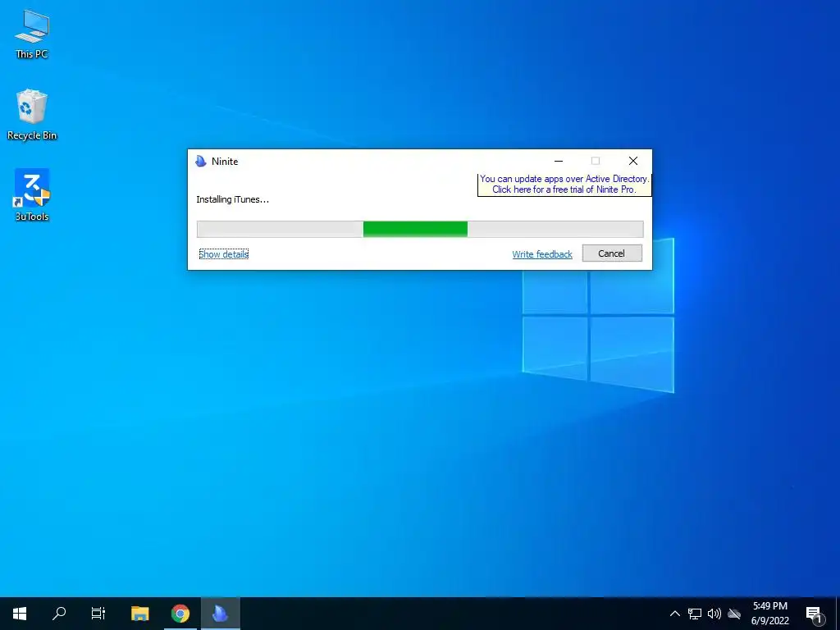Open Task View from taskbar
This screenshot has height=630, width=840.
coord(98,614)
